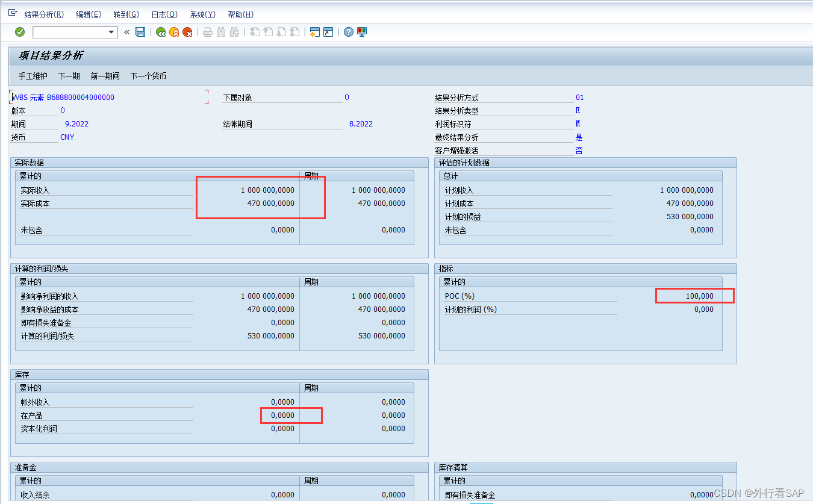
Task: Click the 计划收入 value 1 000 000,0000
Action: (687, 190)
